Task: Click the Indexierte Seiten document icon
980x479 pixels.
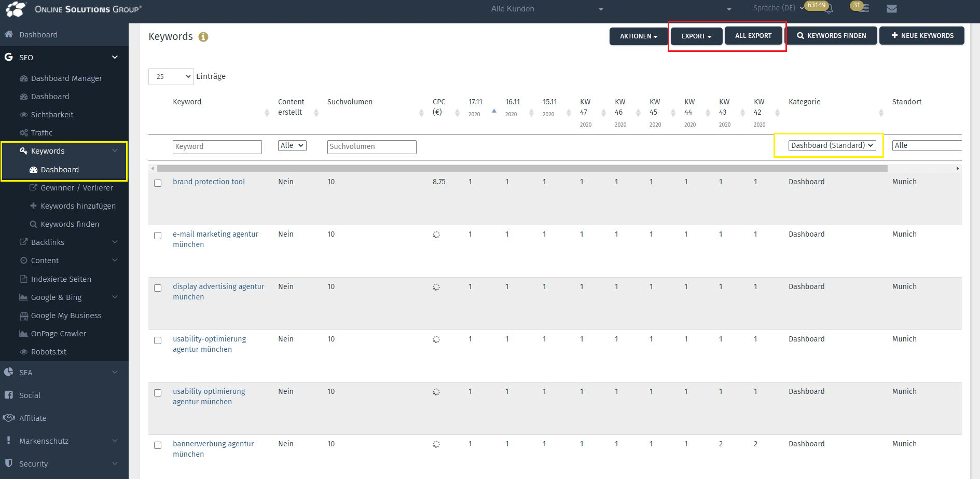Action: pos(23,279)
